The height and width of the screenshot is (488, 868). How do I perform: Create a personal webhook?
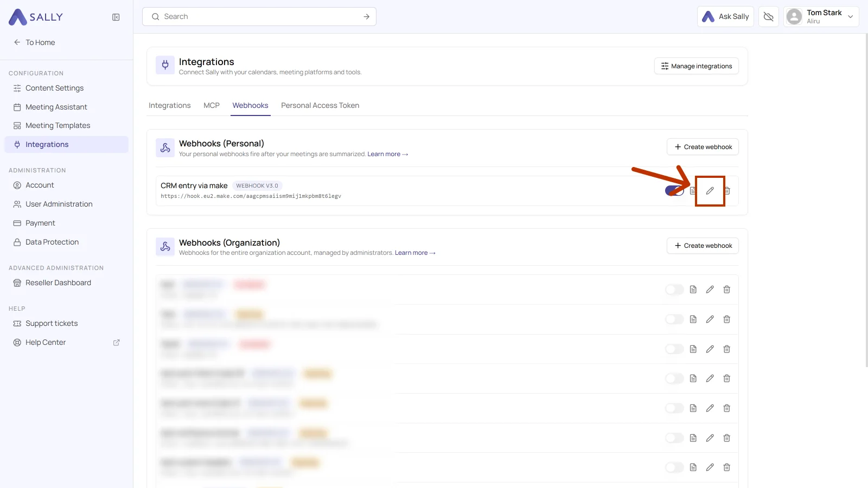pyautogui.click(x=703, y=147)
